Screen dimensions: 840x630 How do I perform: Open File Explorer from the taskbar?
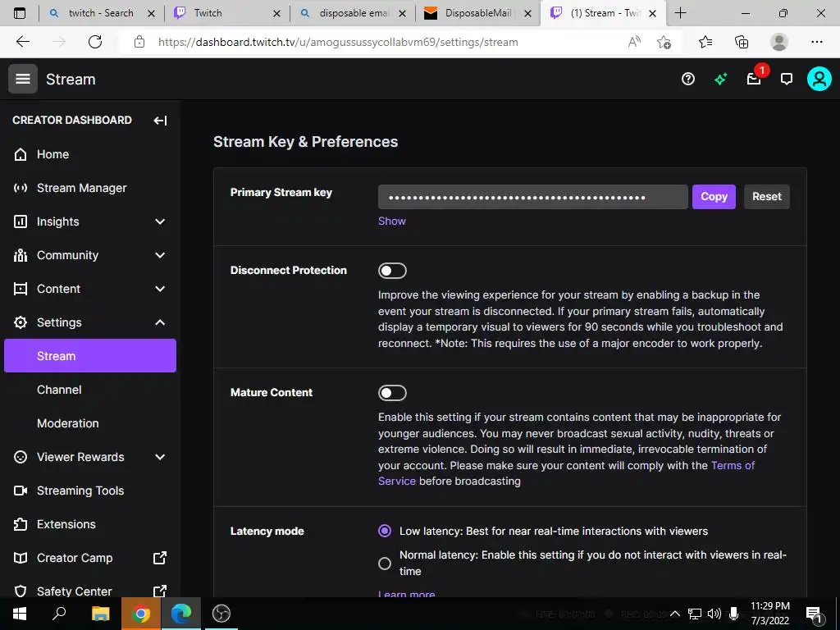[x=100, y=614]
